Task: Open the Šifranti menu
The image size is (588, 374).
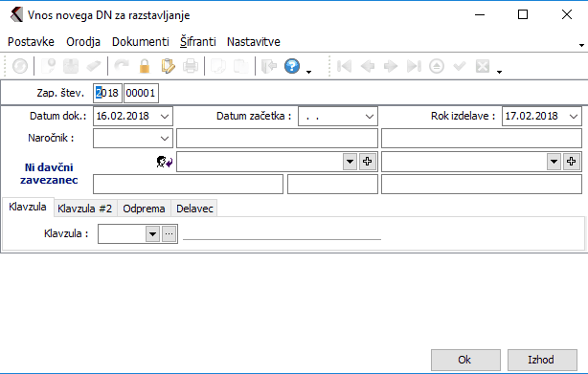Action: [x=198, y=41]
